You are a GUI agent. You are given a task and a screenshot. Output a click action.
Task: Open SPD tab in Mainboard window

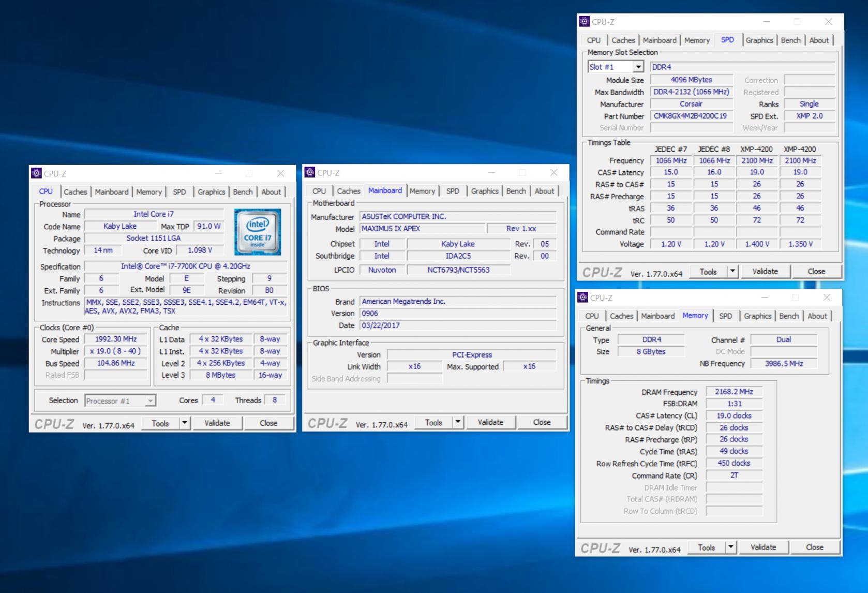453,191
